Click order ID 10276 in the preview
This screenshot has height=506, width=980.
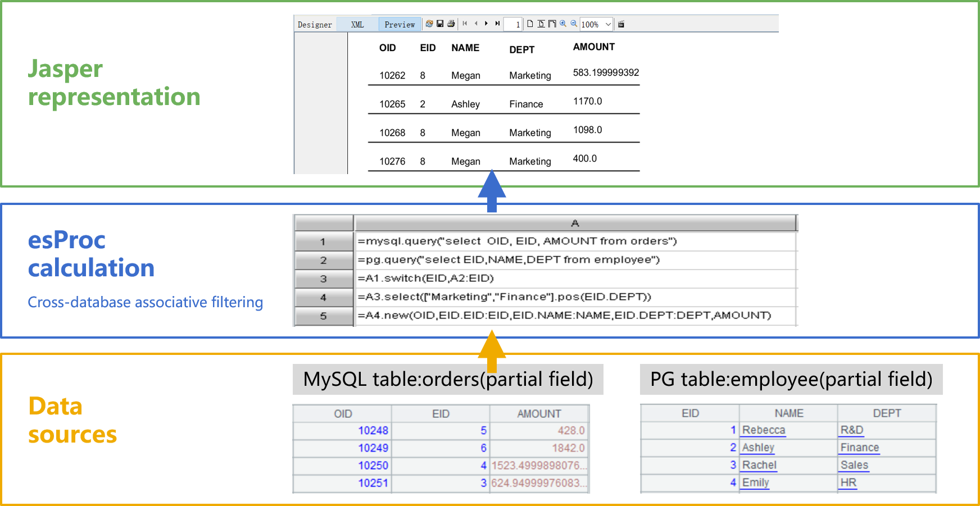[x=392, y=161]
